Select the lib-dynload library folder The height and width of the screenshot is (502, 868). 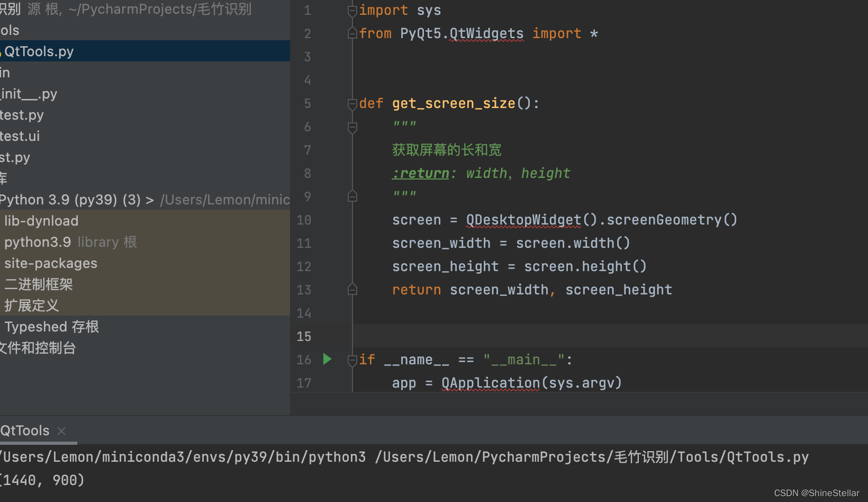(x=41, y=221)
